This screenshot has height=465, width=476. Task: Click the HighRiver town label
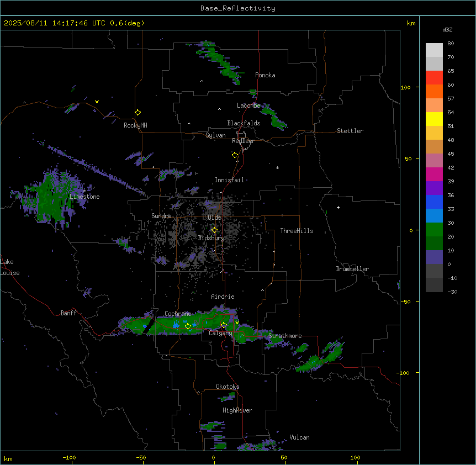tap(237, 410)
